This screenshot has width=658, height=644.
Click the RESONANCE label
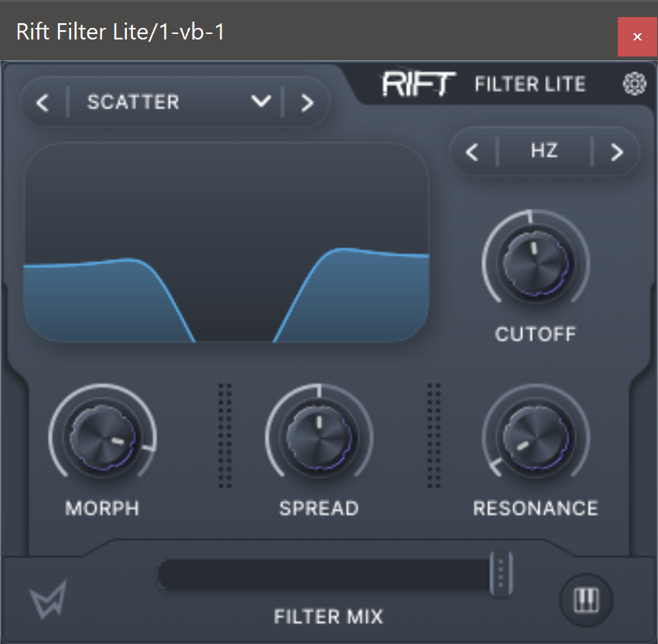(536, 509)
